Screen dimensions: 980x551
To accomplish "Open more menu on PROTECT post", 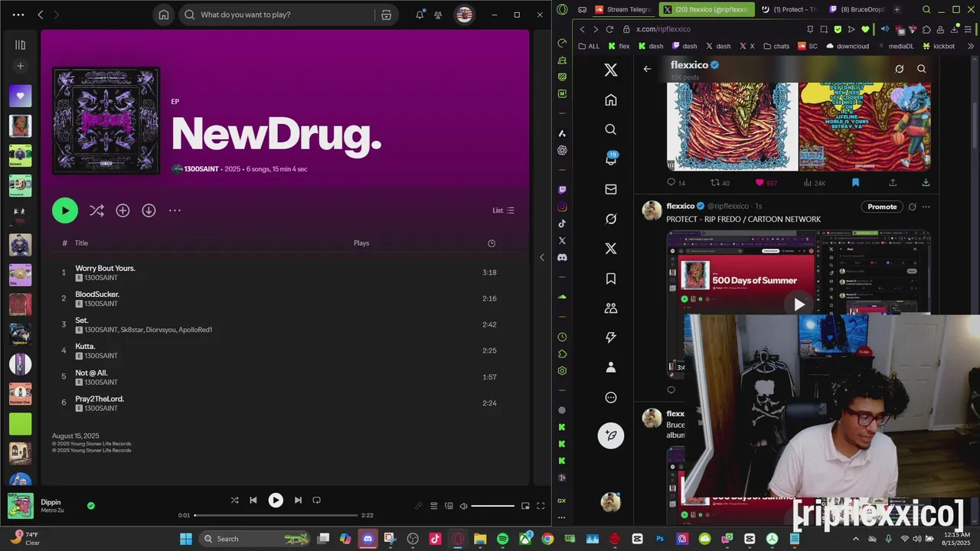I will point(926,207).
